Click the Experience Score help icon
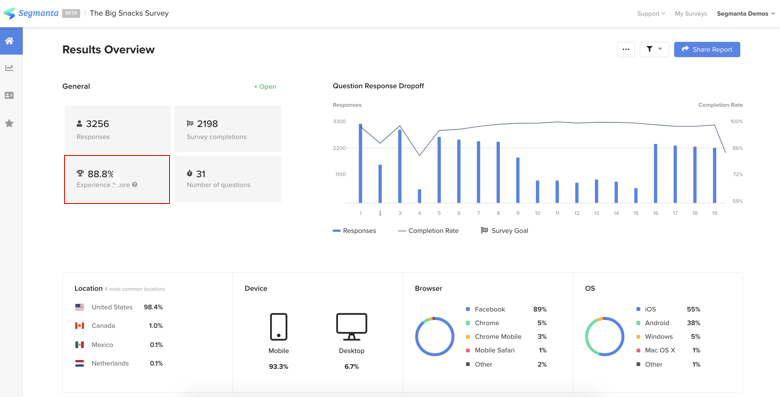 (135, 185)
